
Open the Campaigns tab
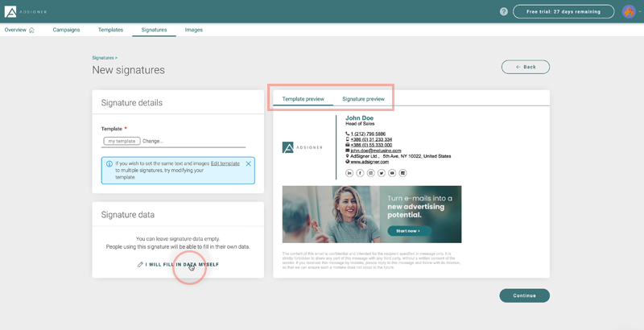66,30
